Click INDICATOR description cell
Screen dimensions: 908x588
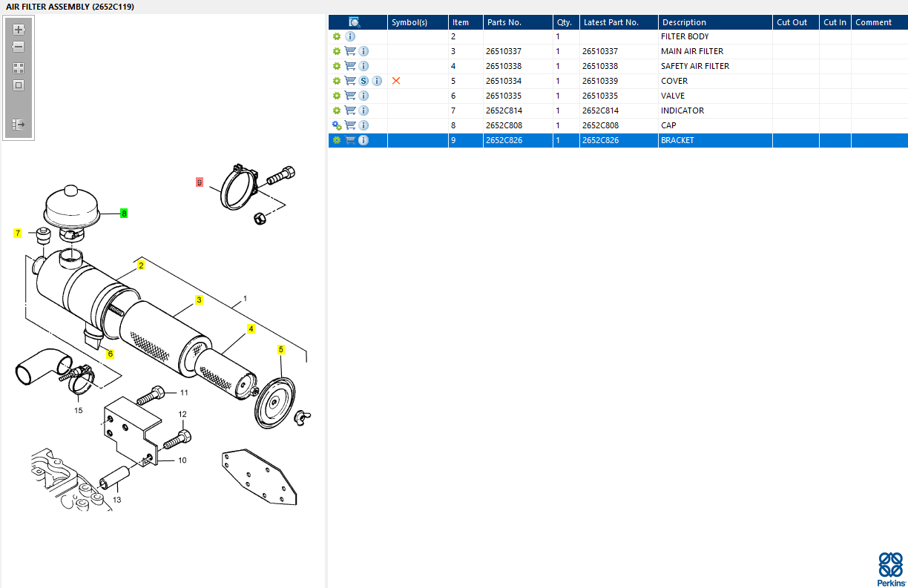682,110
